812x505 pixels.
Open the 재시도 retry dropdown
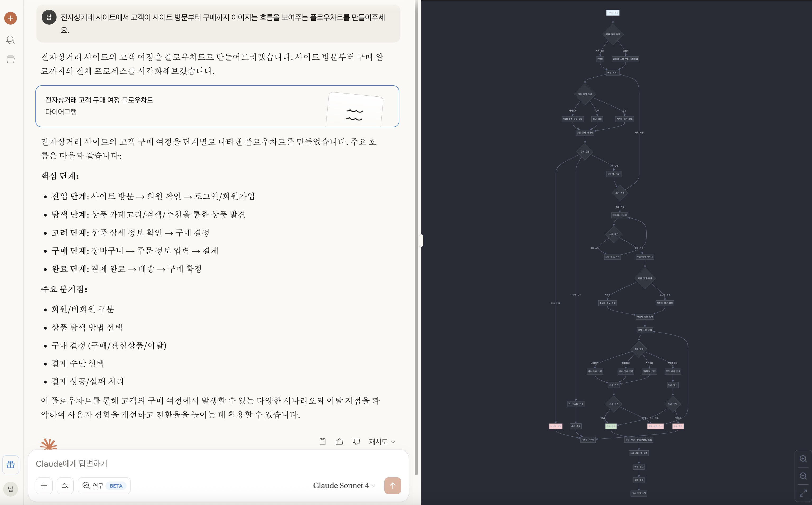[x=382, y=442]
